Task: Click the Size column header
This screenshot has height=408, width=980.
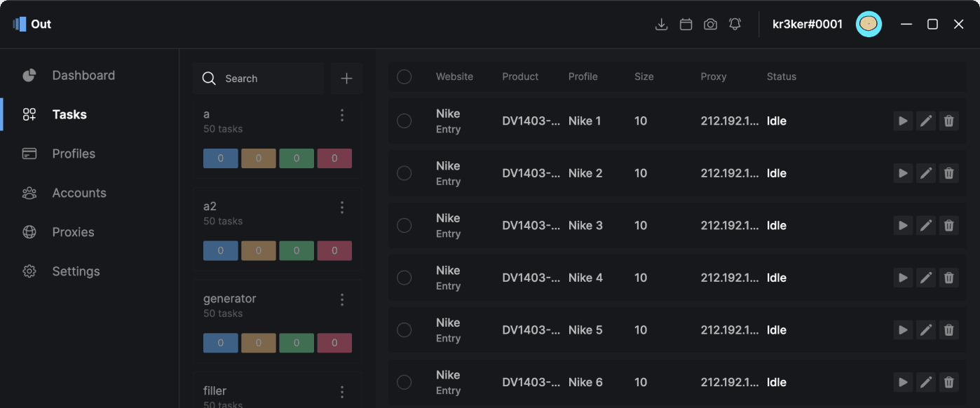Action: pyautogui.click(x=644, y=76)
